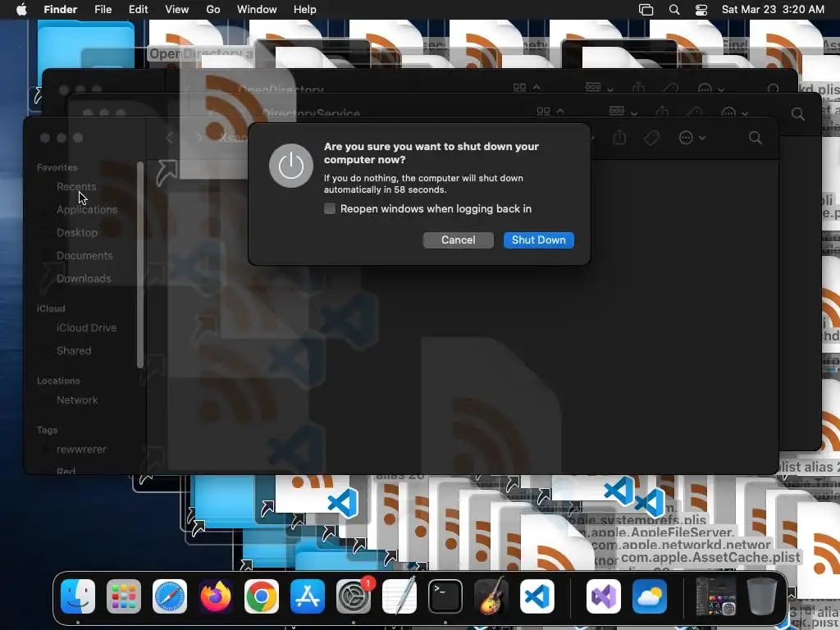The height and width of the screenshot is (630, 840).
Task: Open Launchpad in the Dock
Action: (124, 596)
